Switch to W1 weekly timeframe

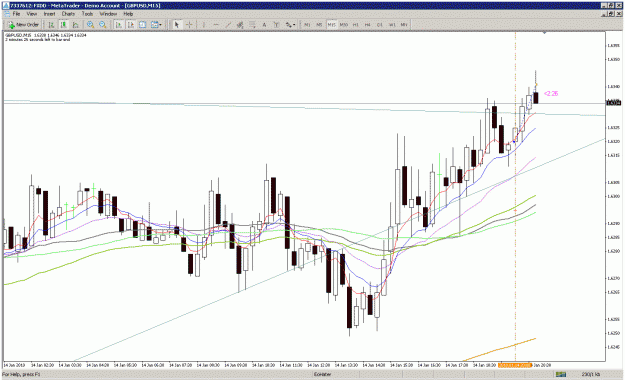click(x=392, y=25)
